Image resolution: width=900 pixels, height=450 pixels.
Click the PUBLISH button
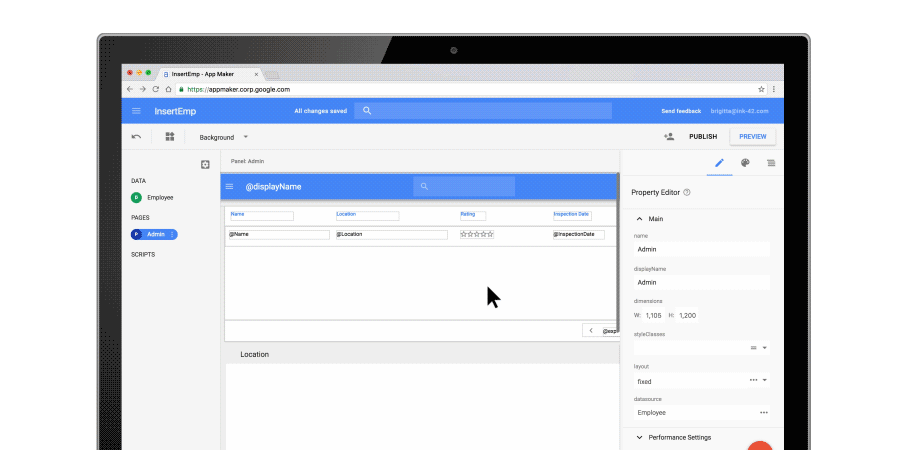703,137
